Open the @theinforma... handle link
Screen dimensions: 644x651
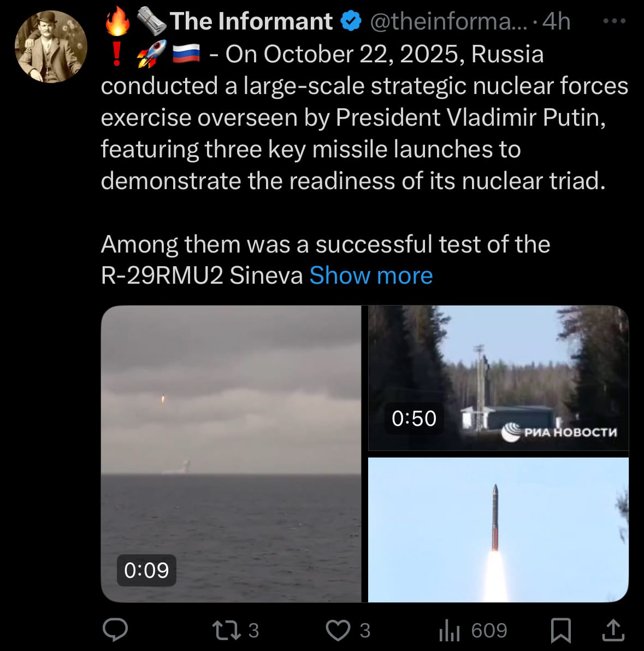point(448,21)
